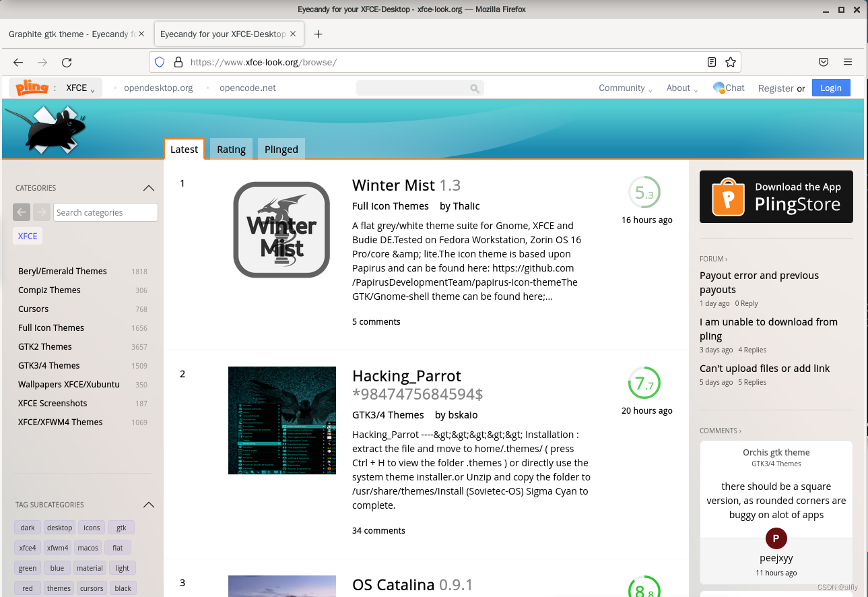The image size is (868, 597).
Task: Select Cursors category
Action: [x=34, y=309]
